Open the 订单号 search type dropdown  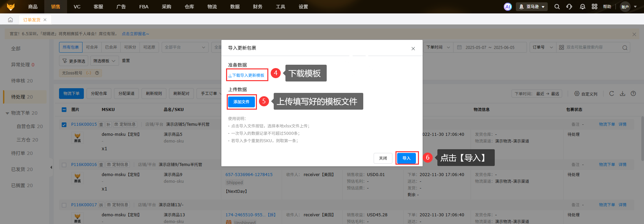(x=543, y=47)
